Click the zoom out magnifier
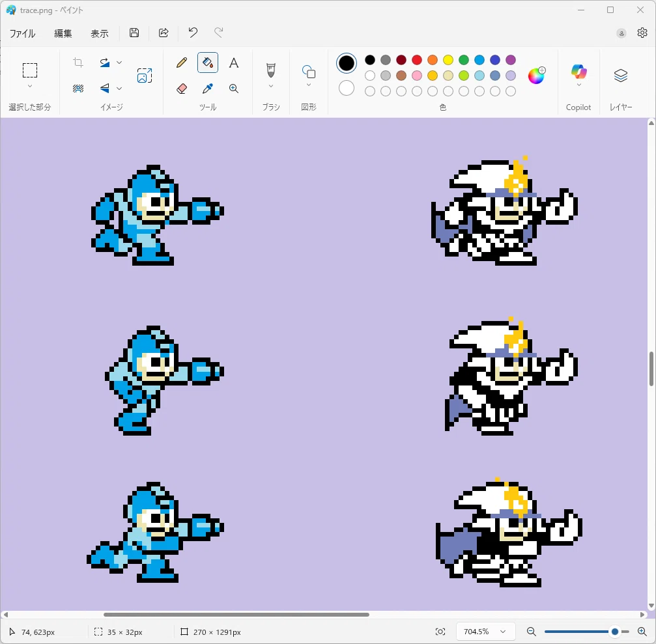The height and width of the screenshot is (644, 656). pos(532,632)
